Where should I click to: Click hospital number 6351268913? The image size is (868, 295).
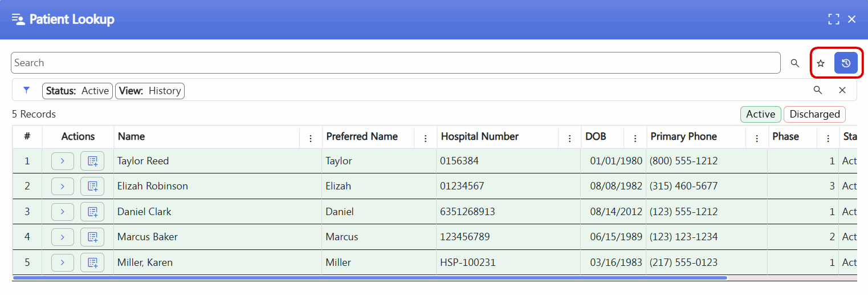click(x=467, y=212)
